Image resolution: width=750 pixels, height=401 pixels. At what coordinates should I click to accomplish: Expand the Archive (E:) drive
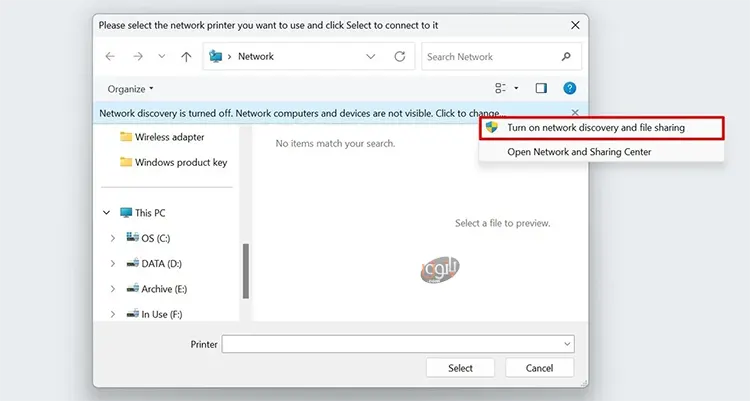[x=112, y=289]
